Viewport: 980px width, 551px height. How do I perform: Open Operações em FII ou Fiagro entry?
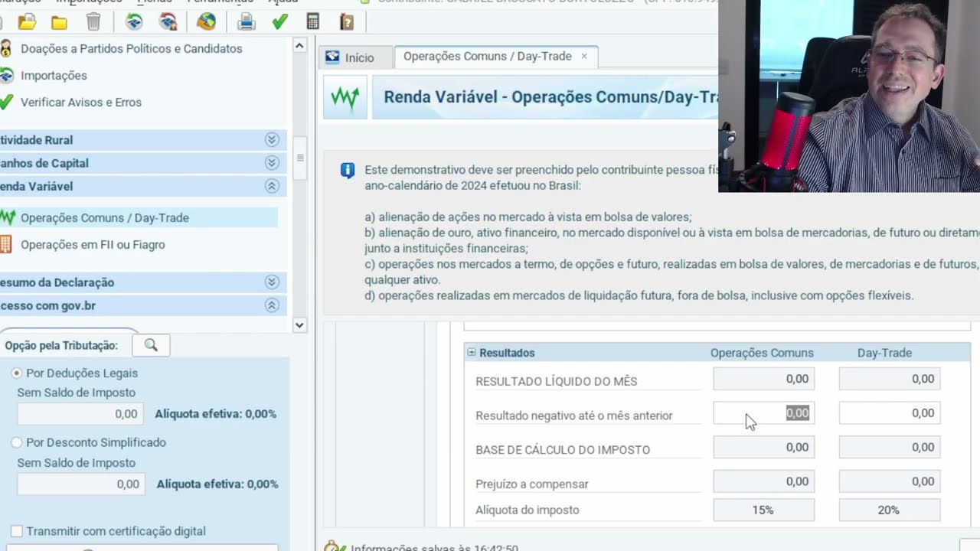pyautogui.click(x=93, y=244)
